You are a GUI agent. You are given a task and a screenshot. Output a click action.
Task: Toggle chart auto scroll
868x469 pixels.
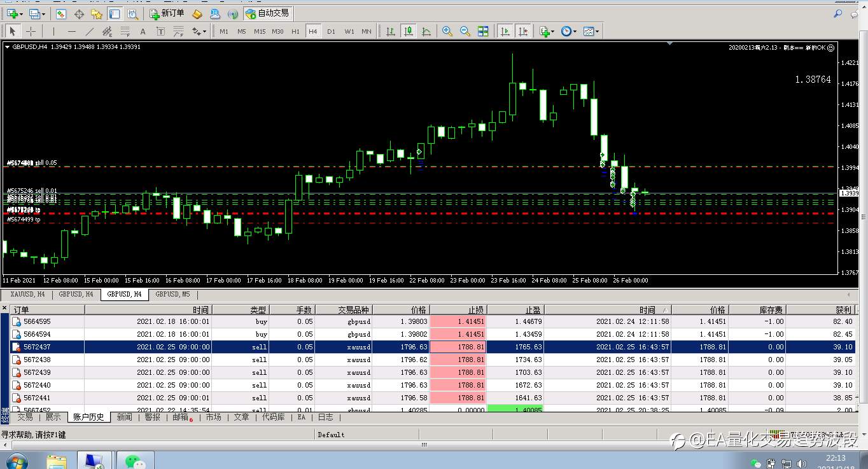pyautogui.click(x=505, y=31)
